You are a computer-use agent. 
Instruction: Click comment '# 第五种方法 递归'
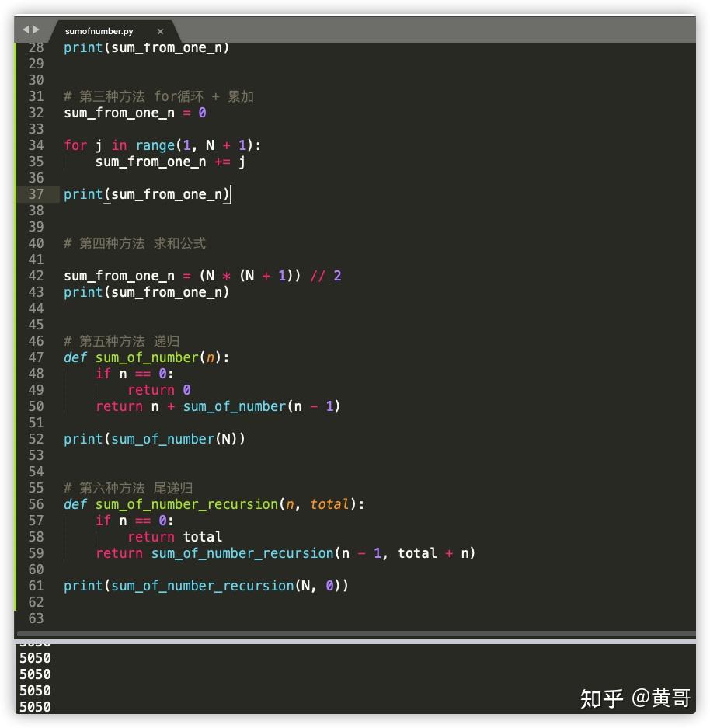(x=122, y=341)
